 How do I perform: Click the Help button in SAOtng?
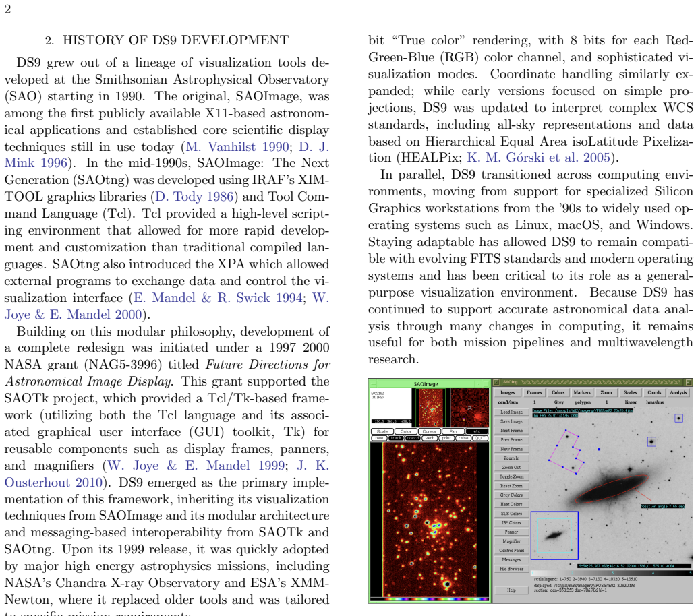(x=511, y=590)
